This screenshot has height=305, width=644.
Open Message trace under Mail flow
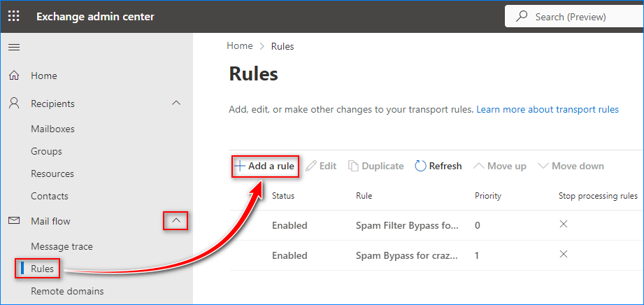coord(62,247)
